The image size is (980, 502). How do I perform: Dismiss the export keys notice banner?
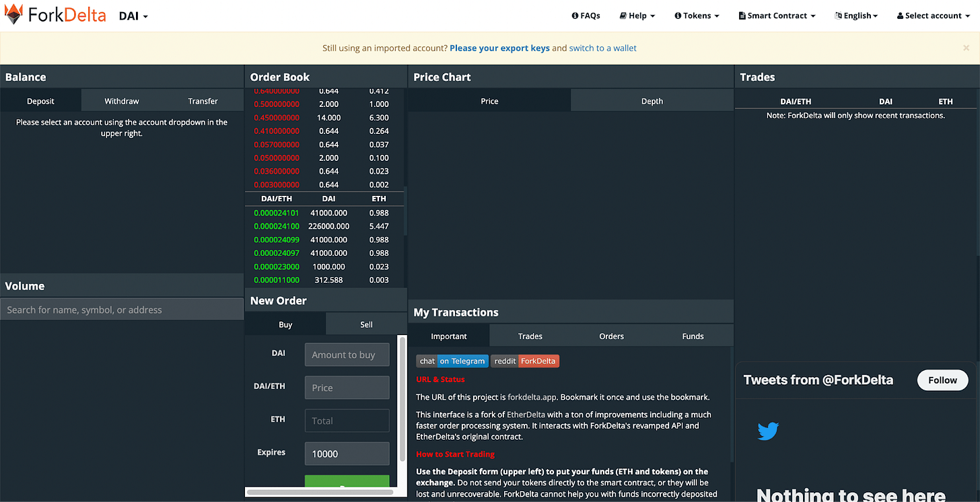point(967,48)
